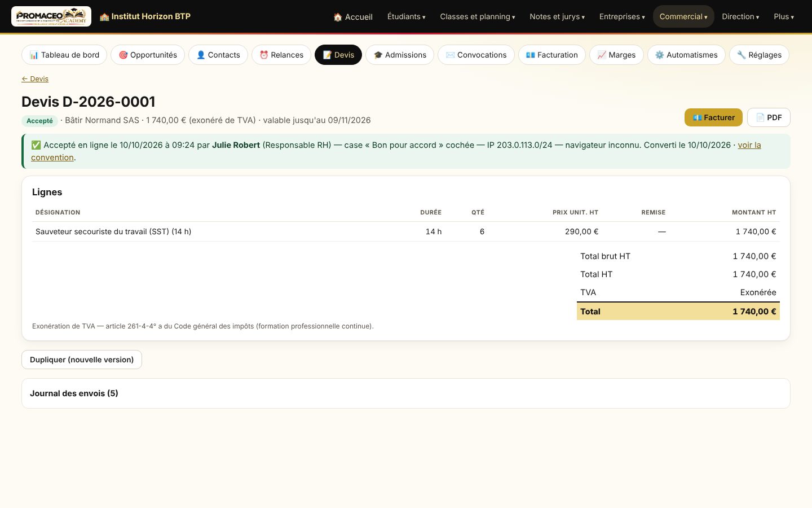
Task: Expand the Direction menu
Action: coord(740,17)
